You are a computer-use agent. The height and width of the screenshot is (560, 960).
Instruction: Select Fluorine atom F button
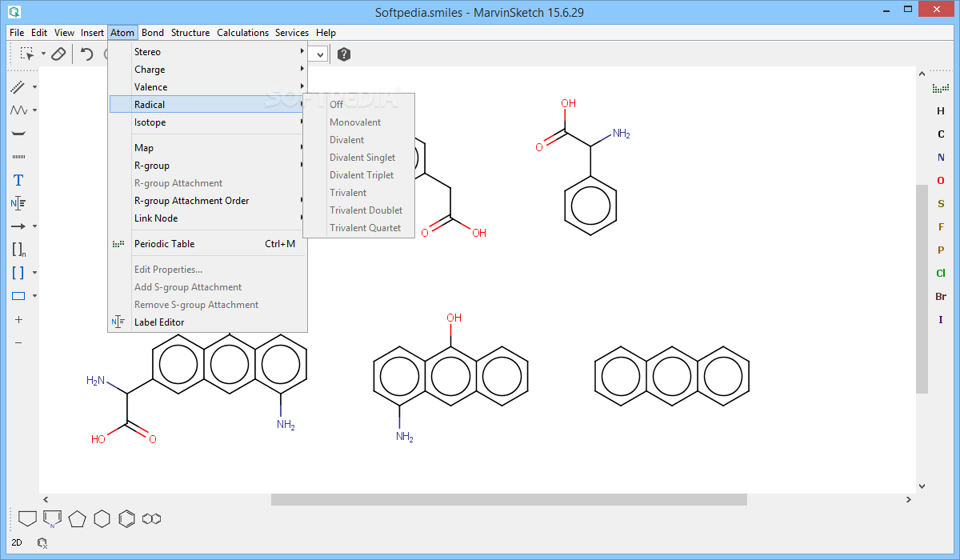point(941,227)
